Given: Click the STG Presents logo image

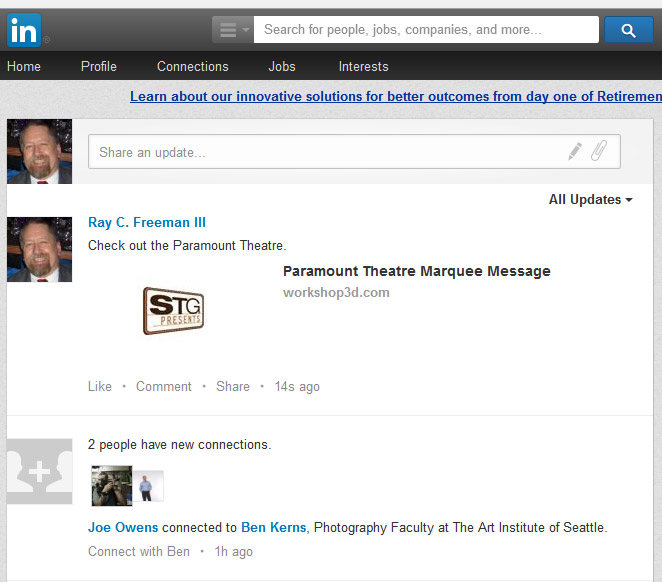Looking at the screenshot, I should click(173, 311).
